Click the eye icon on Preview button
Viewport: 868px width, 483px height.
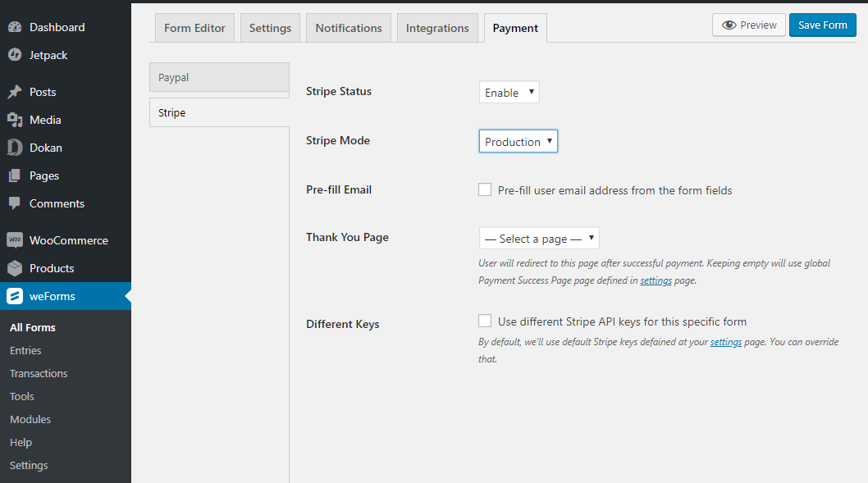tap(729, 25)
